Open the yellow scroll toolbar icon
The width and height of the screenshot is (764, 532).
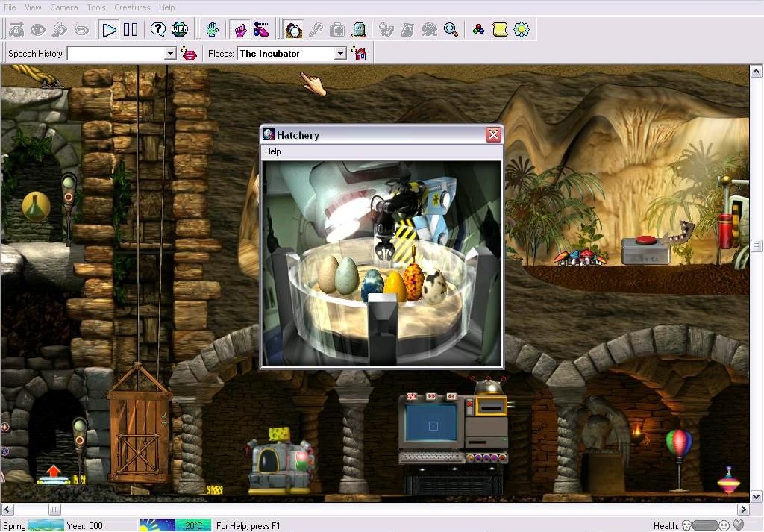coord(500,30)
